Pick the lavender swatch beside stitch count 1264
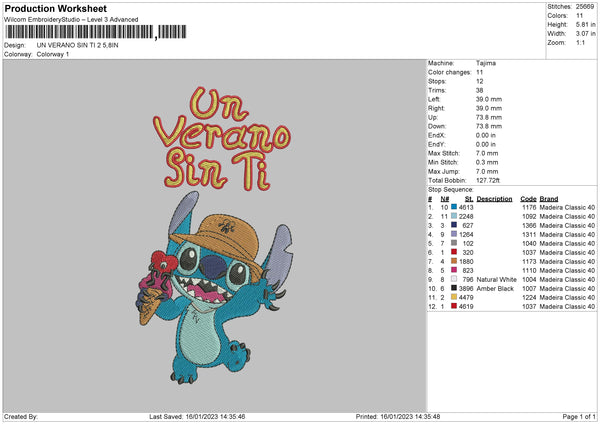 454,234
